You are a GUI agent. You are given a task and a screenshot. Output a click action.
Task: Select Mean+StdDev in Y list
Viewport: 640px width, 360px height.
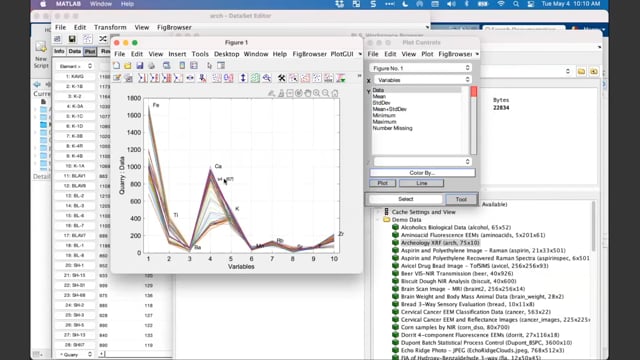pyautogui.click(x=389, y=109)
